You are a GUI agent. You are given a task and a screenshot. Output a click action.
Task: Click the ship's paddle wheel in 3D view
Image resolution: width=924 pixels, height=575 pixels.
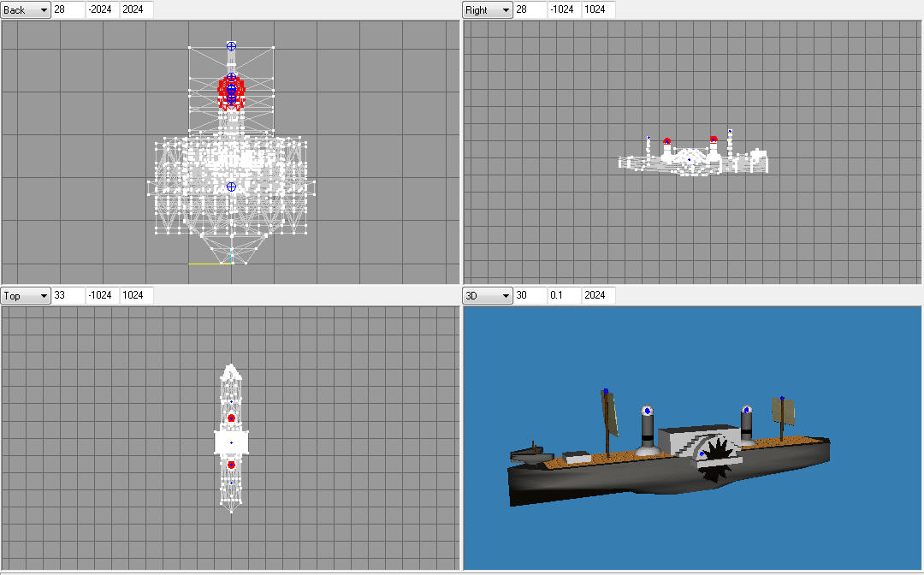(x=717, y=457)
